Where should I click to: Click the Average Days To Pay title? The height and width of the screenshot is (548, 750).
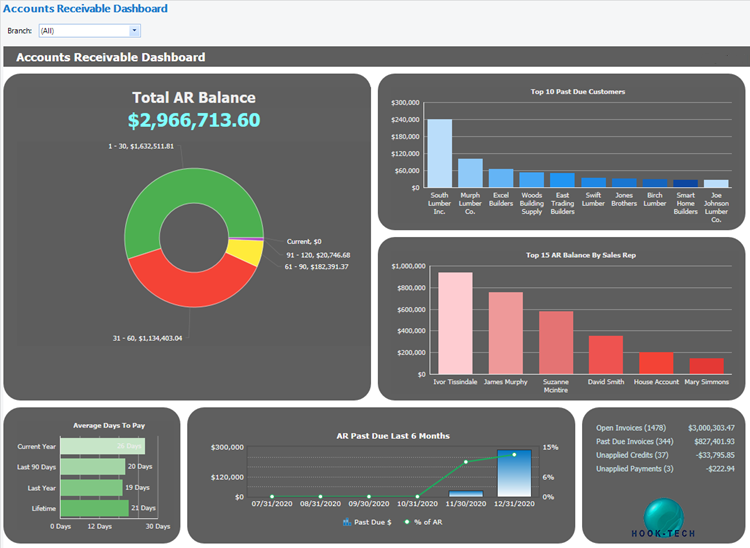tap(109, 425)
